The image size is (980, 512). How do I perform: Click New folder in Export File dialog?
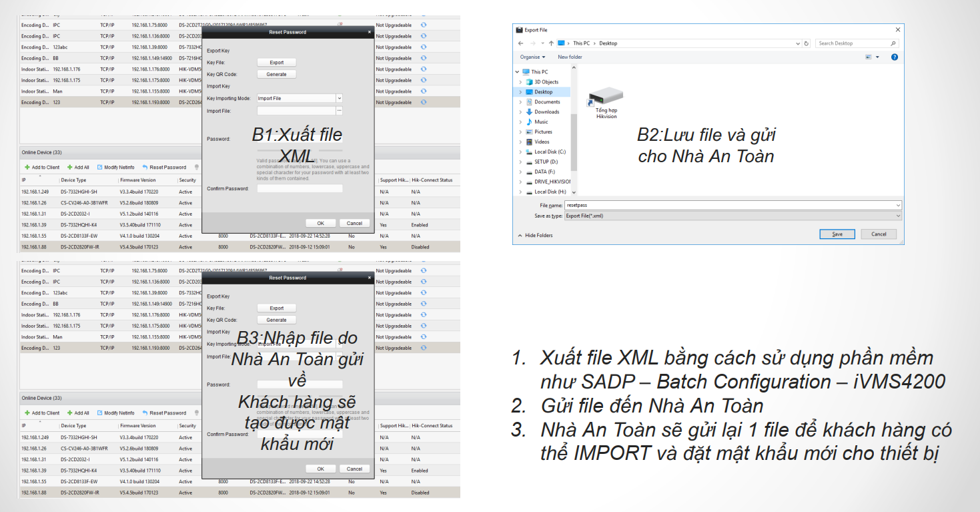(570, 57)
